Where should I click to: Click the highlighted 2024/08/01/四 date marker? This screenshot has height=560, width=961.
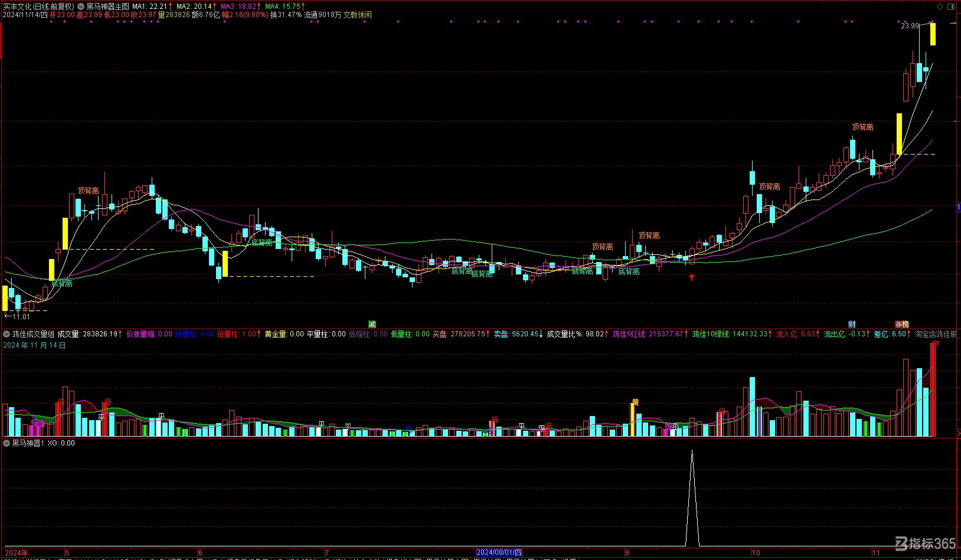click(x=499, y=553)
